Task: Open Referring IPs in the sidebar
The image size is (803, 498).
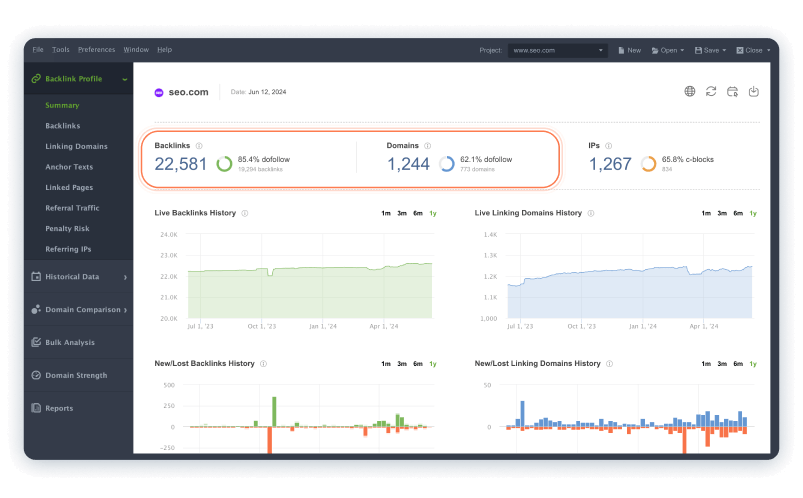Action: pos(68,248)
